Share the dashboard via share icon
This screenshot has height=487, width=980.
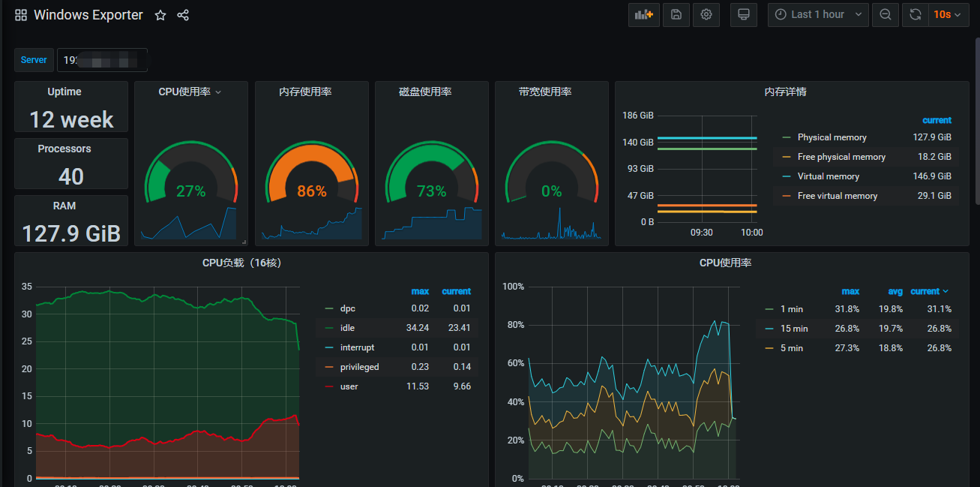(183, 15)
